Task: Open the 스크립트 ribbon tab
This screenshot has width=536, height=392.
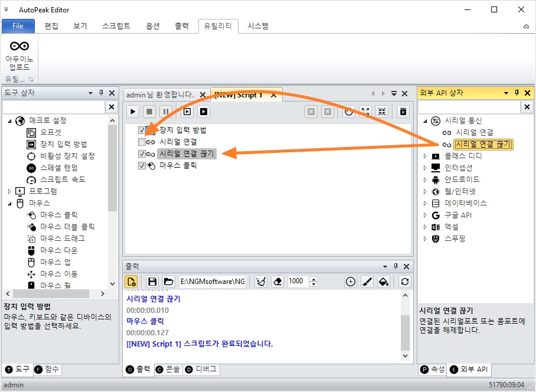Action: pyautogui.click(x=116, y=26)
